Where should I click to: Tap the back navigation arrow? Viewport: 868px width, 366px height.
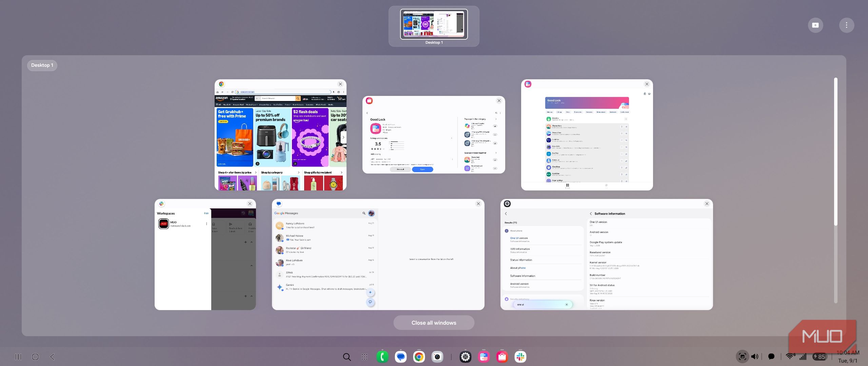[x=52, y=357]
